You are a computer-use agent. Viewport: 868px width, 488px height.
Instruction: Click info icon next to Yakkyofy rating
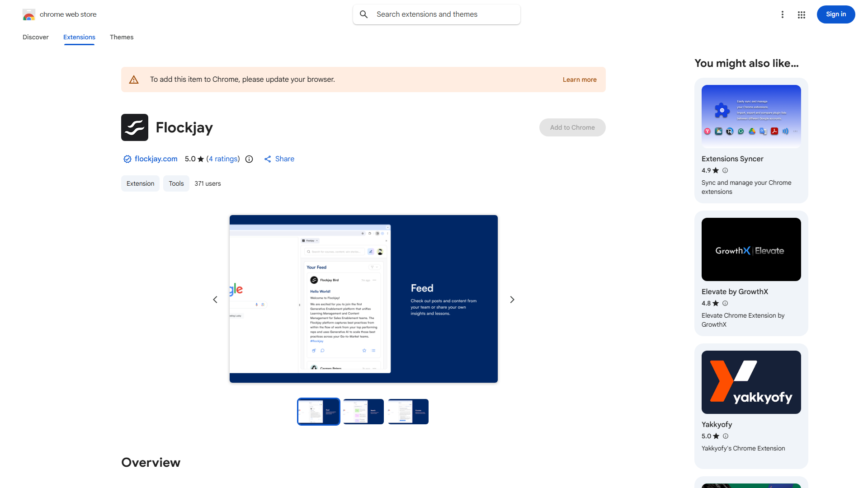pyautogui.click(x=726, y=436)
